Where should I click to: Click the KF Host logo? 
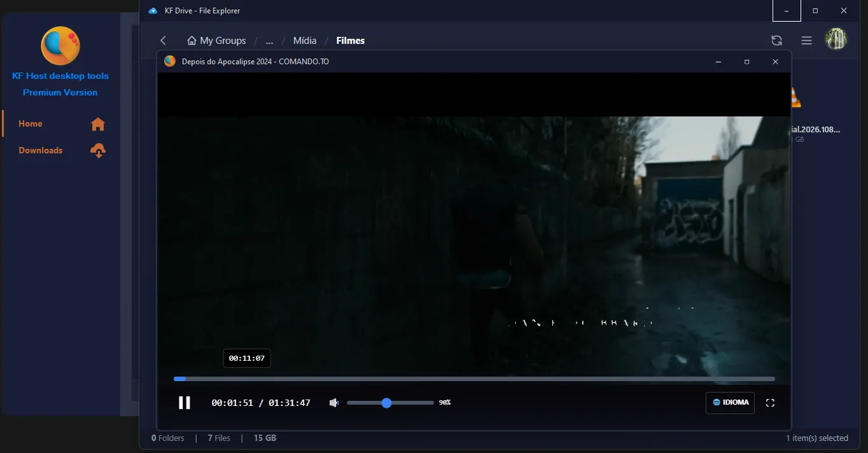click(60, 46)
